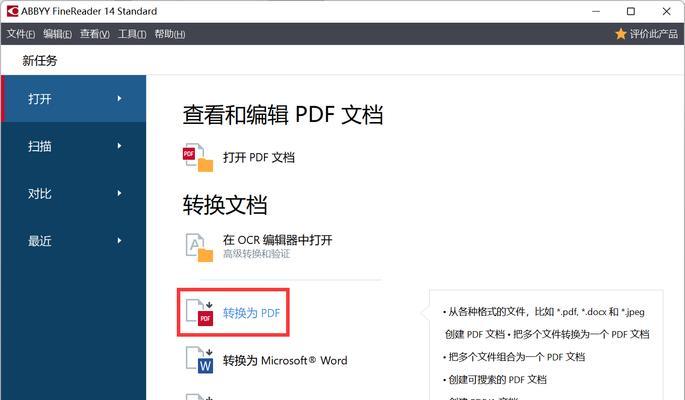Viewport: 685px width, 400px height.
Task: Click the ABBYY FineReader logo in title bar
Action: click(12, 11)
